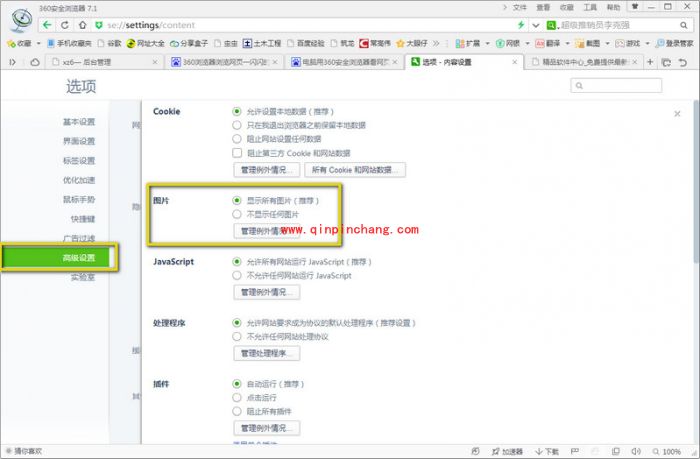The height and width of the screenshot is (459, 700).
Task: Click the 管理处理程序 button
Action: tap(266, 353)
